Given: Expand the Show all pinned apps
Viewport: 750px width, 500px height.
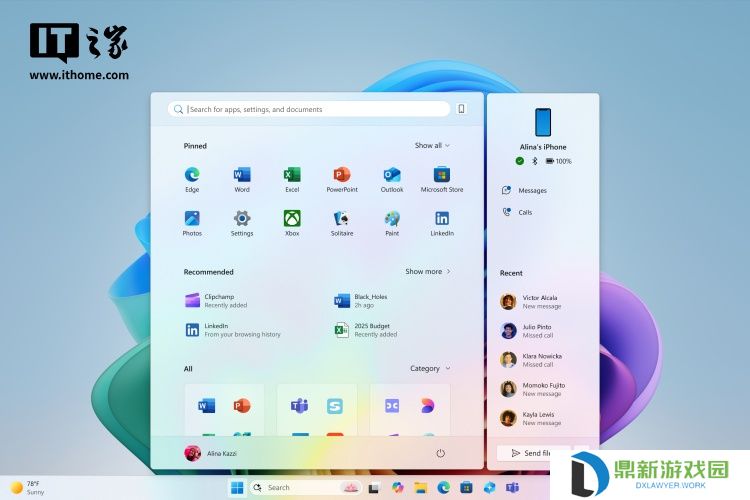Looking at the screenshot, I should [432, 145].
